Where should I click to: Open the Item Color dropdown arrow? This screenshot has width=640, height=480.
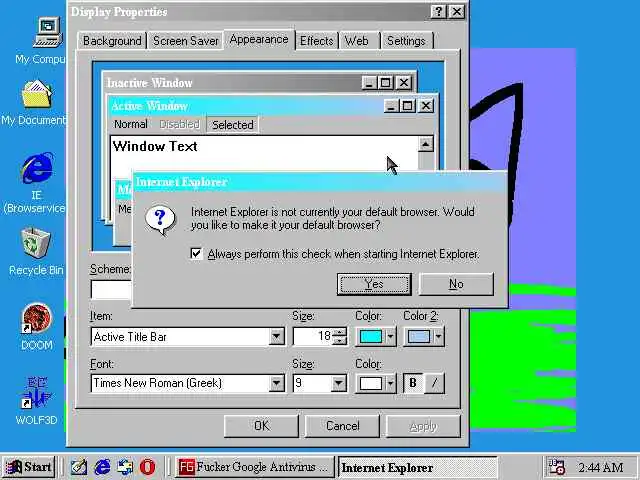[x=391, y=337]
